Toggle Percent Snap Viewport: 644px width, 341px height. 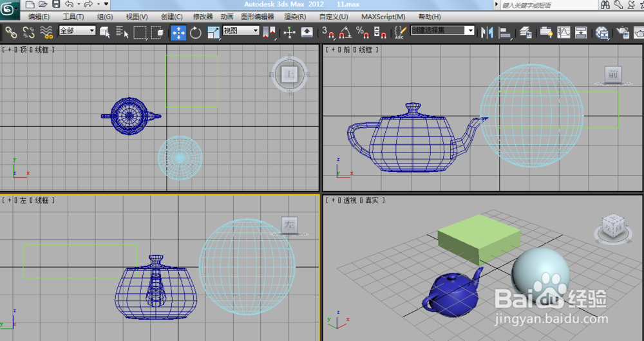(362, 32)
